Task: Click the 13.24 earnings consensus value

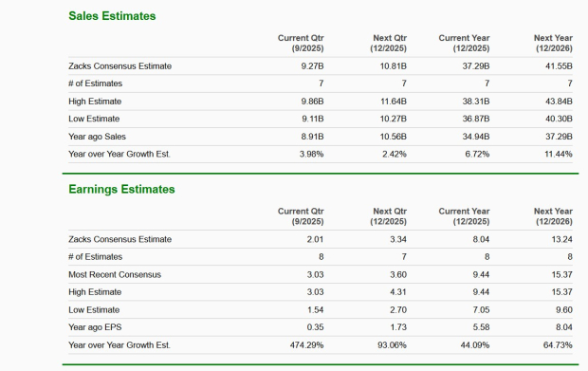Action: 561,239
